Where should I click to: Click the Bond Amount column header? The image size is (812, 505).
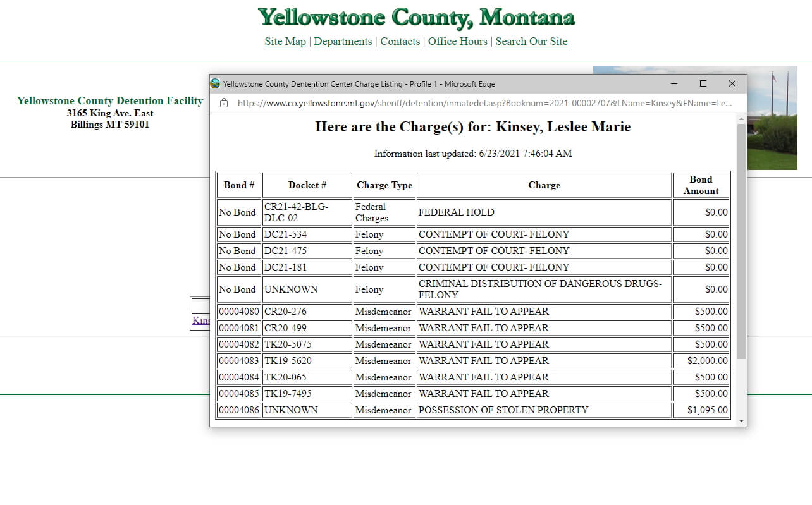click(701, 185)
